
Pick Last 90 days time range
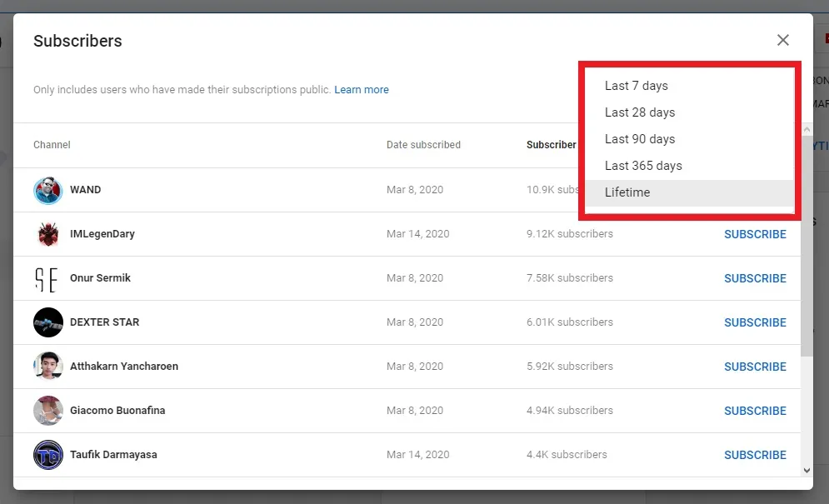pyautogui.click(x=640, y=139)
